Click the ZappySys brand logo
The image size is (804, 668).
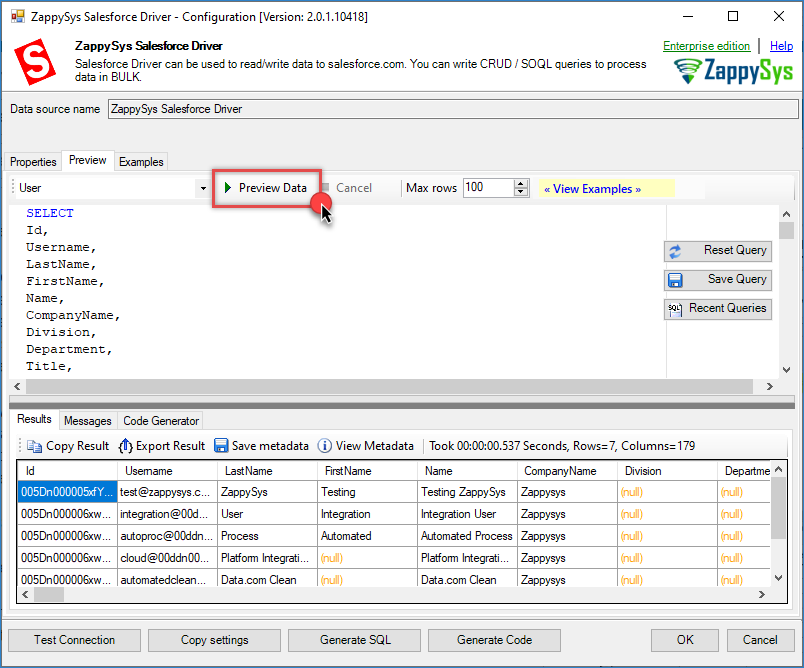pos(733,70)
